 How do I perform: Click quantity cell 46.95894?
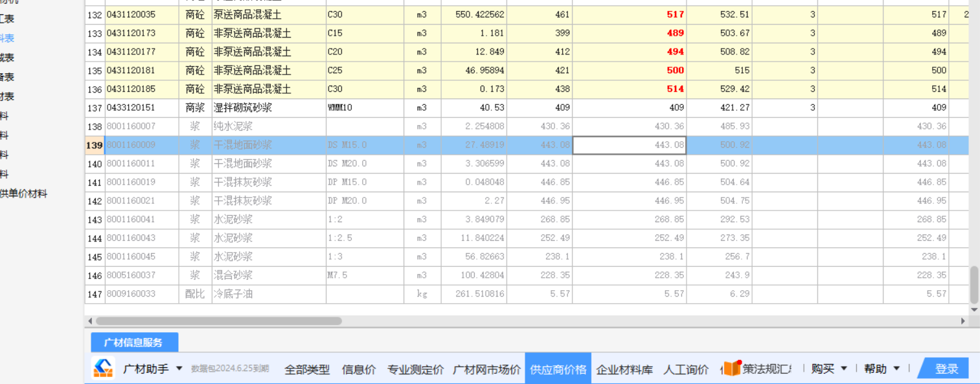tap(474, 70)
